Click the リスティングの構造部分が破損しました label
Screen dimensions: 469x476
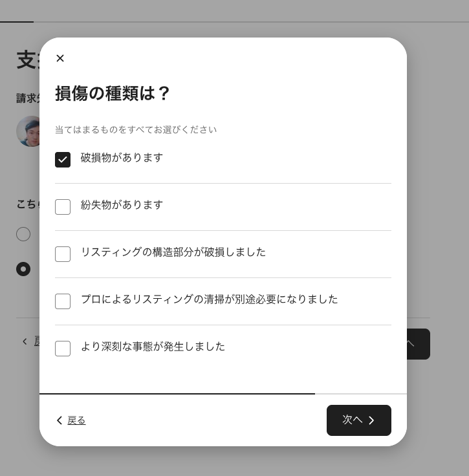[173, 252]
